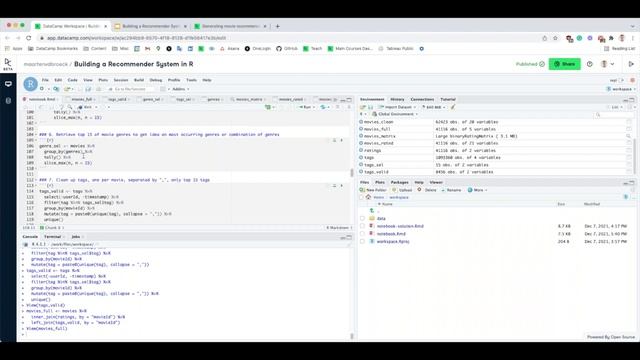Viewport: 640px width, 360px height.
Task: Switch to the Viewer tab
Action: (x=436, y=182)
